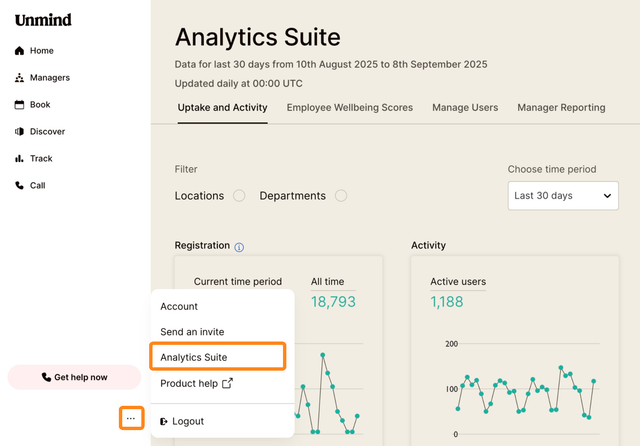Screen dimensions: 640x446
Task: Click the three-dots more options button
Action: (x=131, y=417)
